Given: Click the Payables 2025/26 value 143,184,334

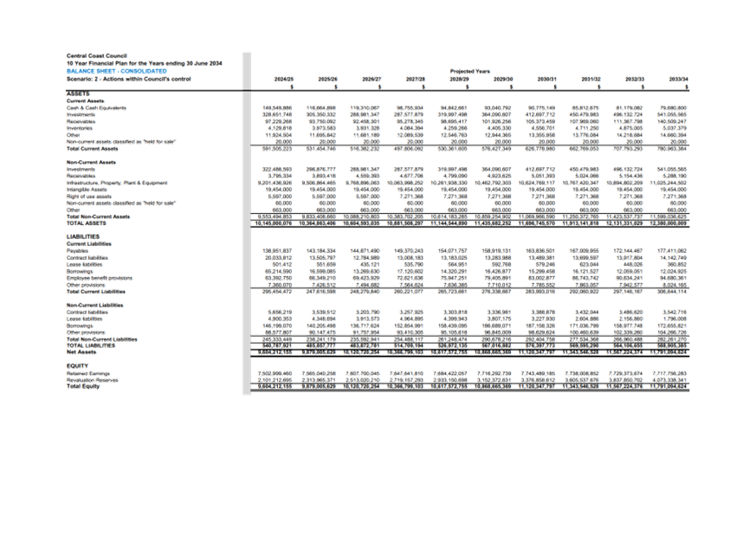Looking at the screenshot, I should point(321,251).
